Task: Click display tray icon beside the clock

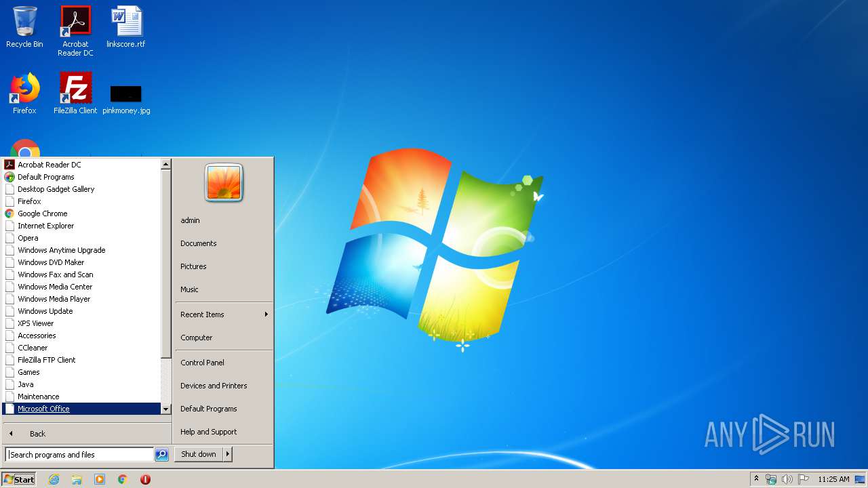Action: point(860,479)
